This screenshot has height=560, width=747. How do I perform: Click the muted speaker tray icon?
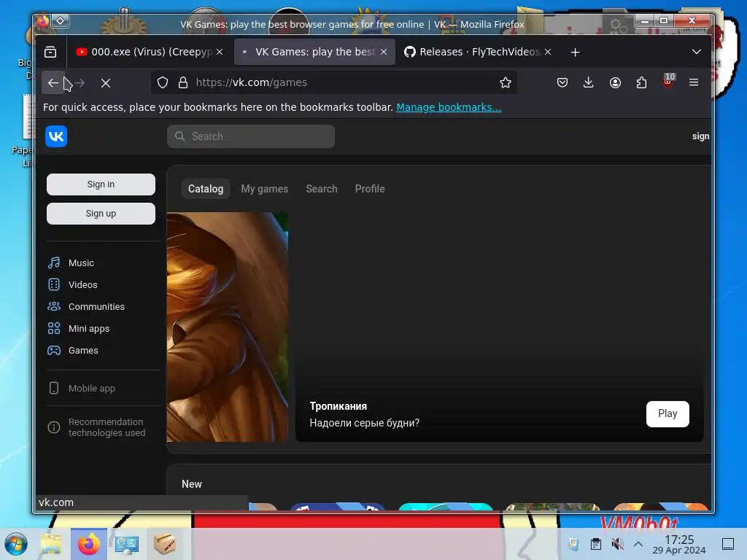coord(617,544)
